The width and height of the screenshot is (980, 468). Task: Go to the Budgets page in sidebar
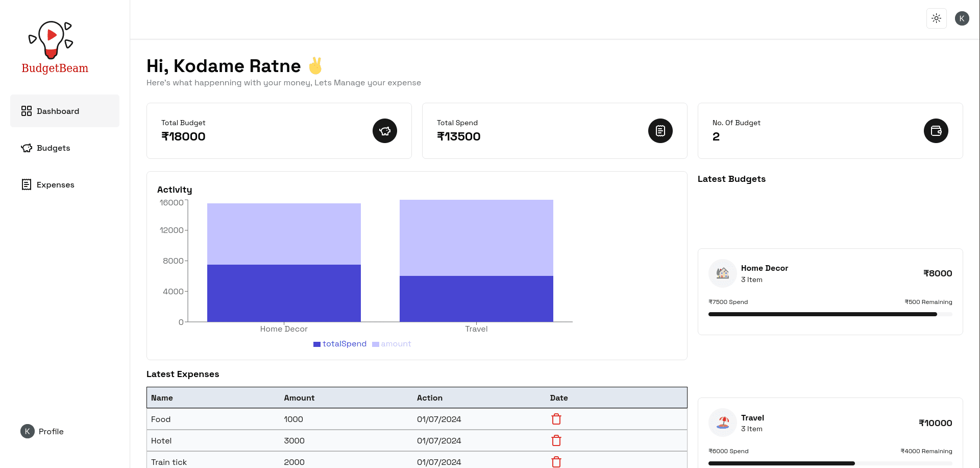53,148
